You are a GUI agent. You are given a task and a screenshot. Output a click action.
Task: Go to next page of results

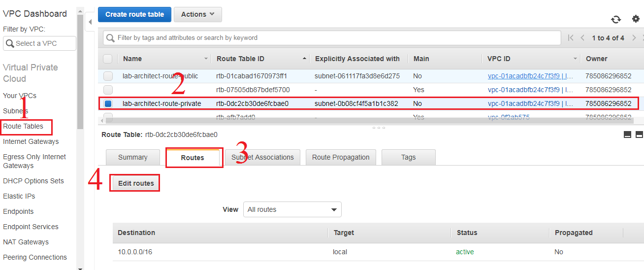click(x=634, y=38)
